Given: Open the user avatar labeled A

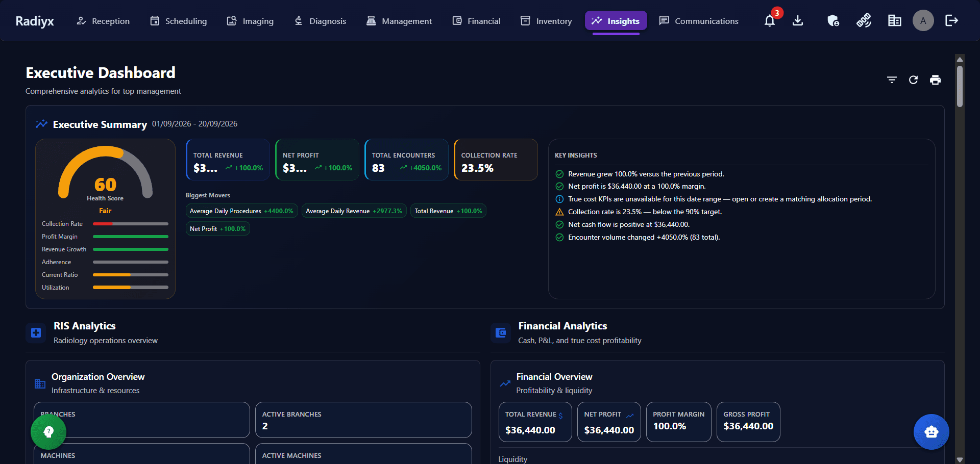Looking at the screenshot, I should tap(923, 21).
